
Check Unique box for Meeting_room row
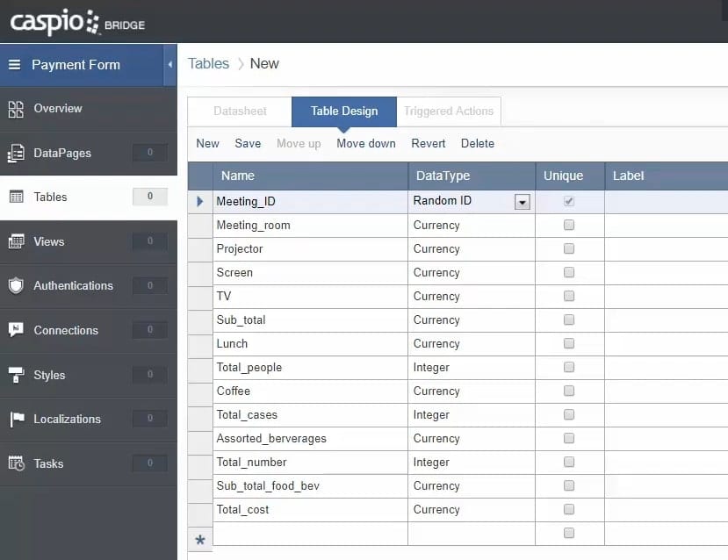pos(569,226)
